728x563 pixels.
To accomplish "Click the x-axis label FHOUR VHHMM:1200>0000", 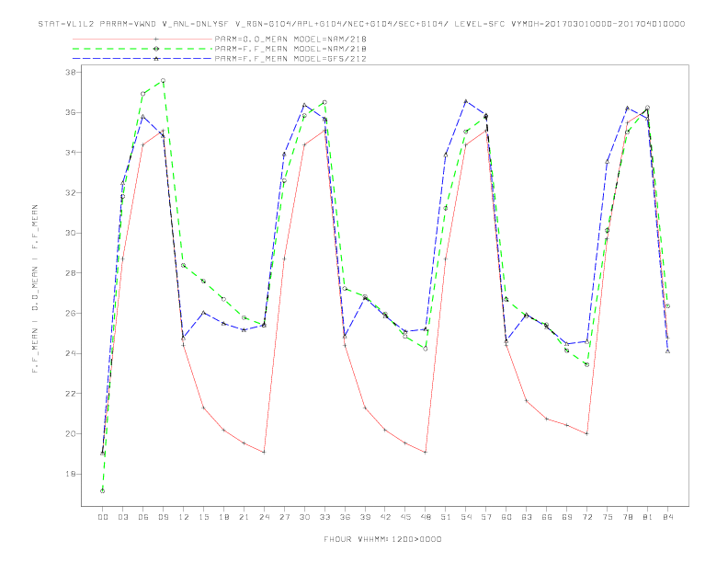I will (383, 539).
